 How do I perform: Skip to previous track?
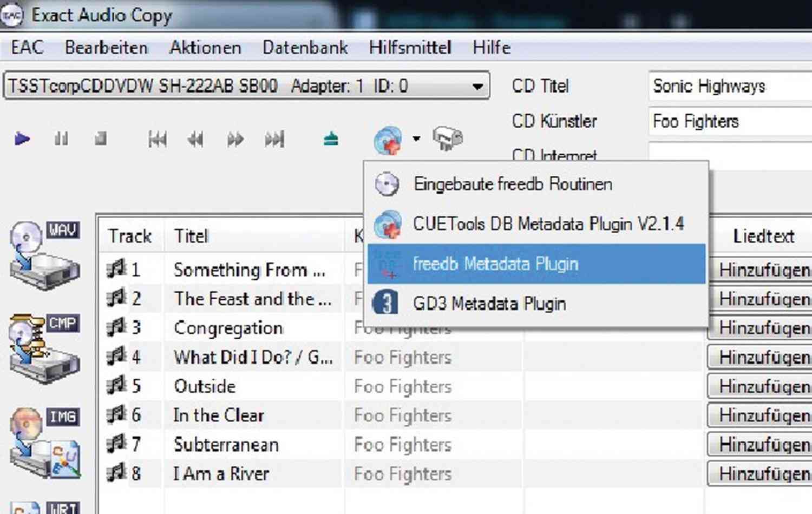click(x=158, y=140)
